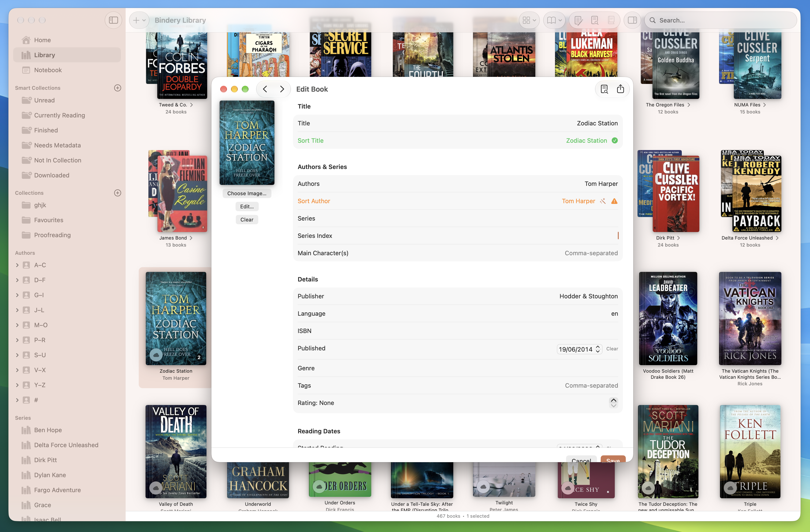810x532 pixels.
Task: Expand the G–I authors group
Action: [x=17, y=295]
